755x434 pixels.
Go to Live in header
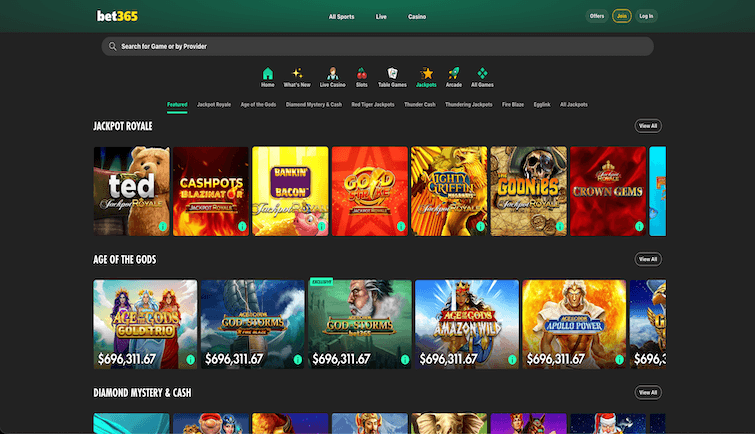coord(381,16)
